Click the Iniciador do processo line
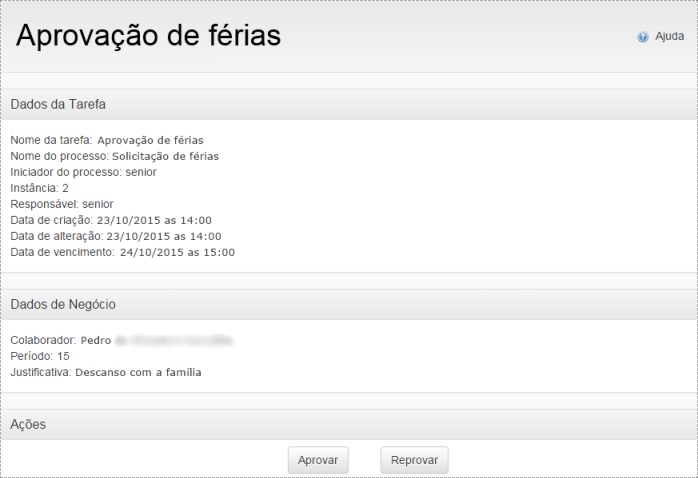The width and height of the screenshot is (698, 478). [x=83, y=172]
